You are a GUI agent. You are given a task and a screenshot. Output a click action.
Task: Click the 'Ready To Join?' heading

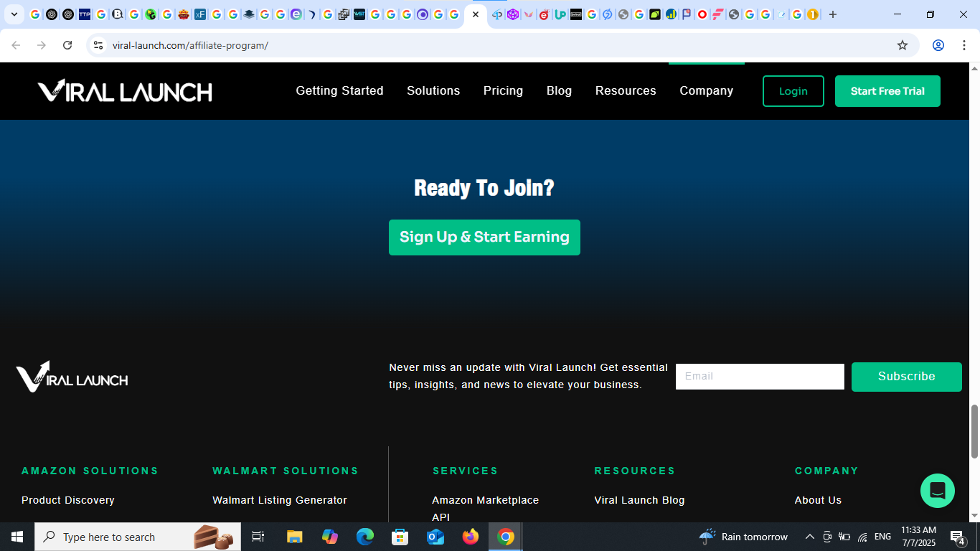coord(484,188)
